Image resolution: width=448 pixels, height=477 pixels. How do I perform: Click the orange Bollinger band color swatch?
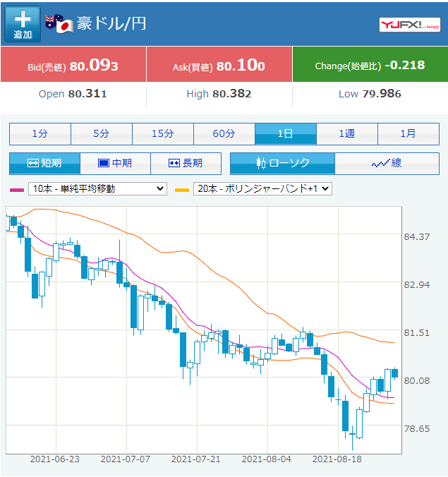coord(182,190)
